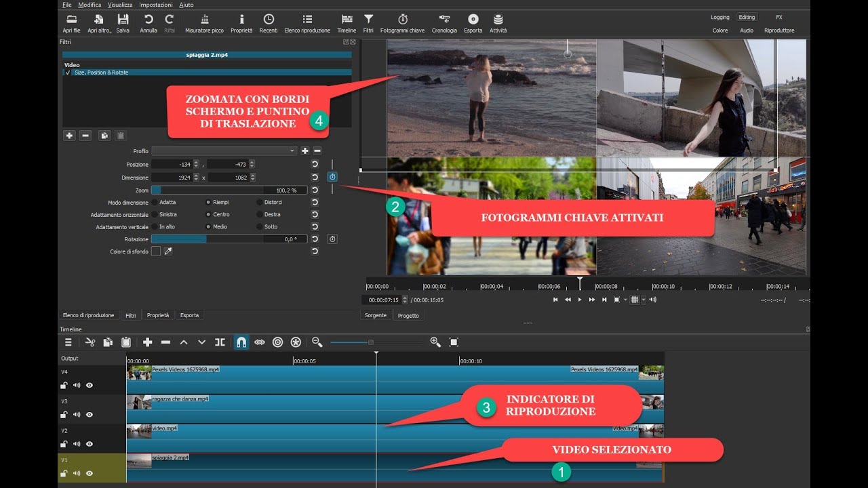Open the Impostazioni menu
Image resolution: width=868 pixels, height=488 pixels.
(155, 5)
